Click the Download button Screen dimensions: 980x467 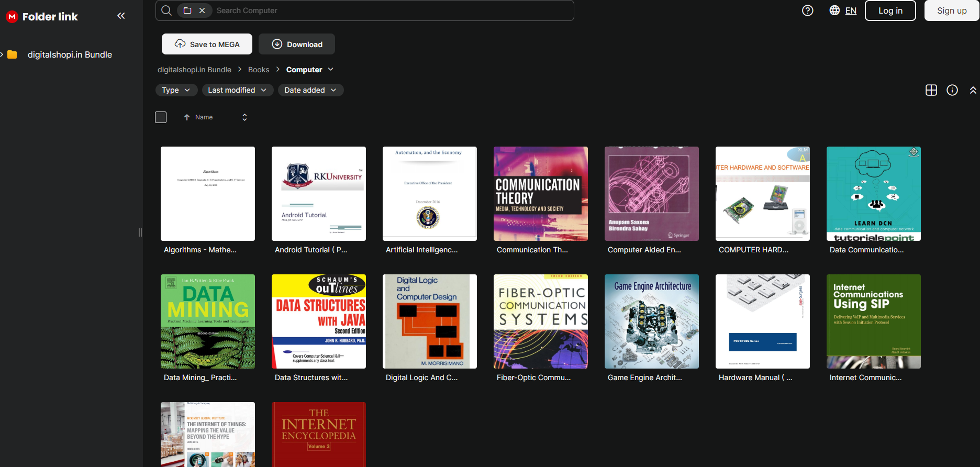(297, 44)
